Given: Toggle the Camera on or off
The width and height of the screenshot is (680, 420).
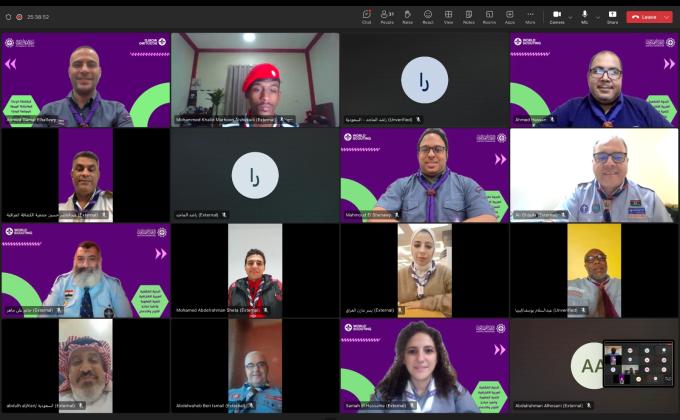Looking at the screenshot, I should pyautogui.click(x=556, y=16).
